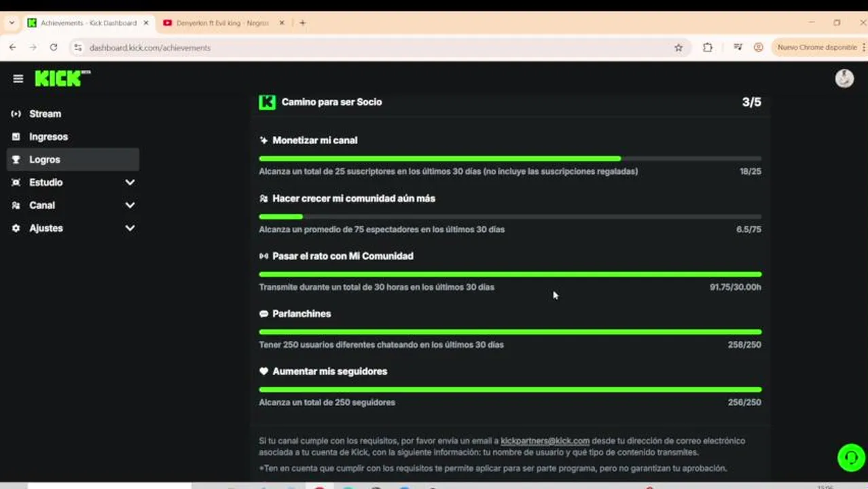Open the tab search dropdown arrow
The width and height of the screenshot is (868, 489).
click(x=12, y=22)
